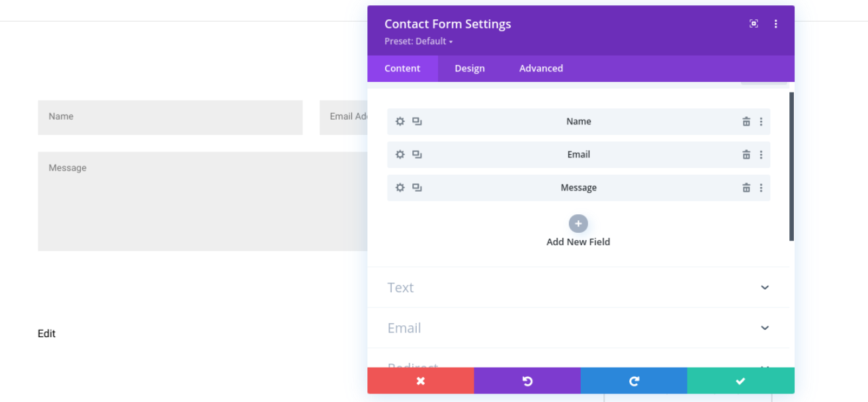Delete the Message field
The width and height of the screenshot is (868, 402).
coord(746,187)
